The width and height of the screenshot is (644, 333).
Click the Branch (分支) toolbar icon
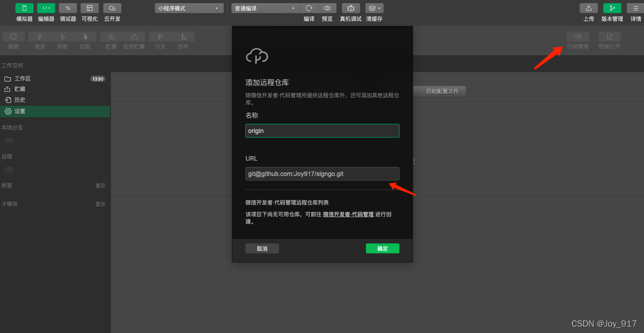pyautogui.click(x=160, y=37)
